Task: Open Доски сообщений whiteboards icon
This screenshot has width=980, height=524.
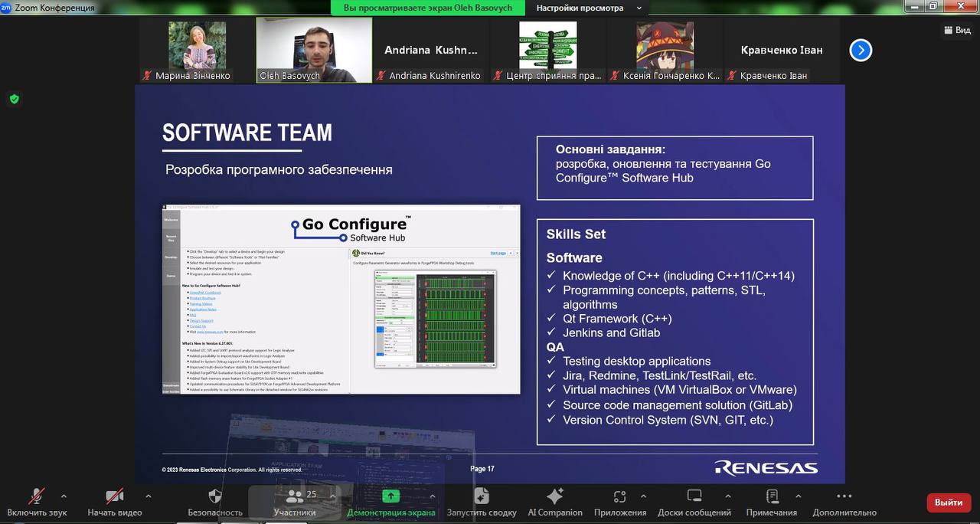Action: (x=694, y=496)
